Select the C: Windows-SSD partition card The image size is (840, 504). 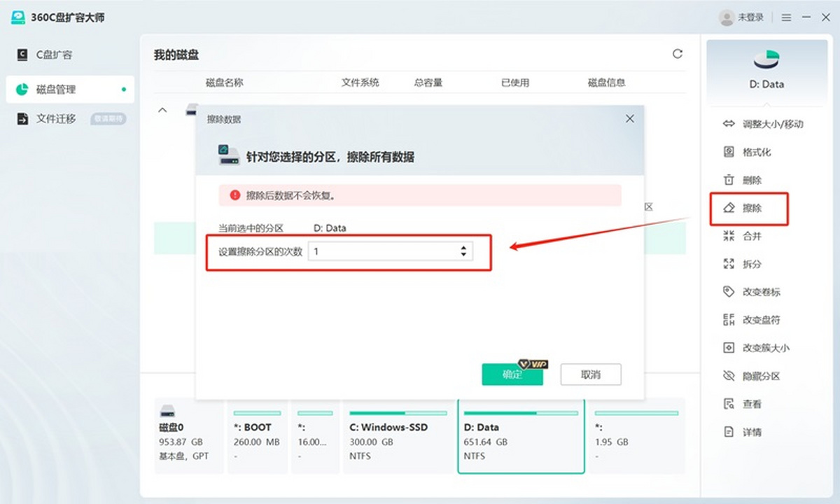point(398,436)
